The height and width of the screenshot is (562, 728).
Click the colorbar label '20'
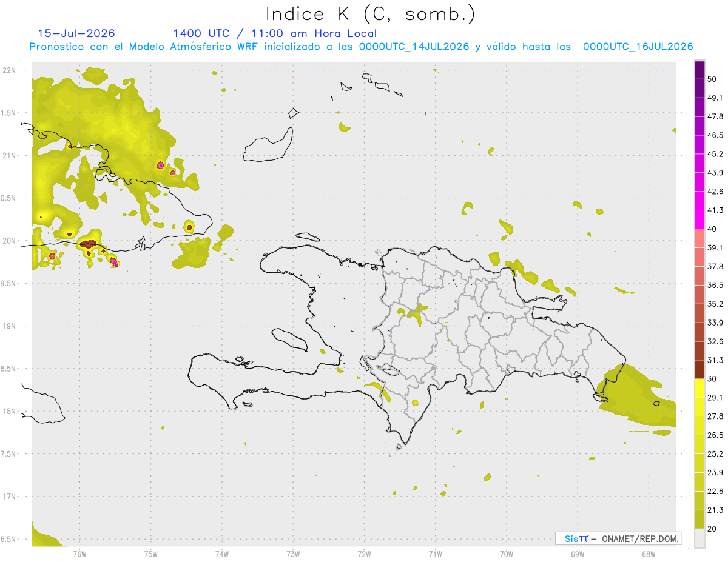[x=712, y=529]
